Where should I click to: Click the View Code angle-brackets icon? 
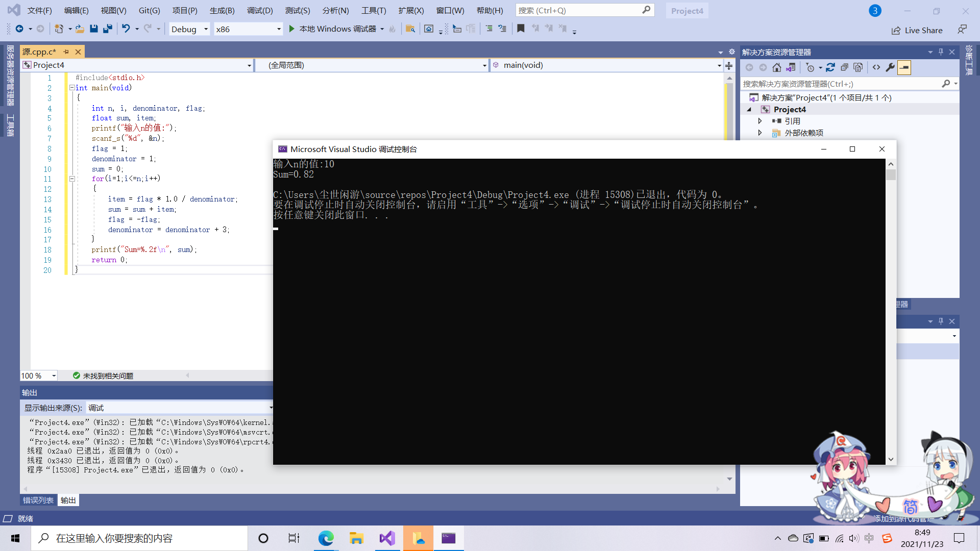[876, 67]
